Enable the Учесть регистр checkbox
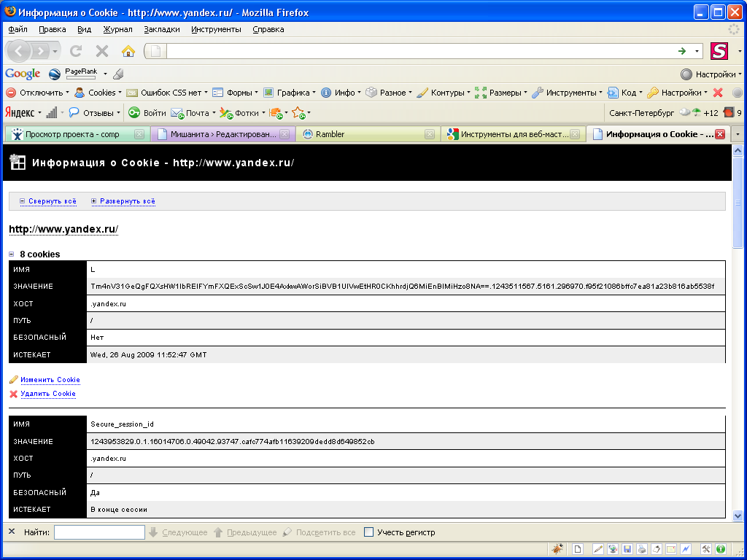747x560 pixels. pyautogui.click(x=368, y=532)
